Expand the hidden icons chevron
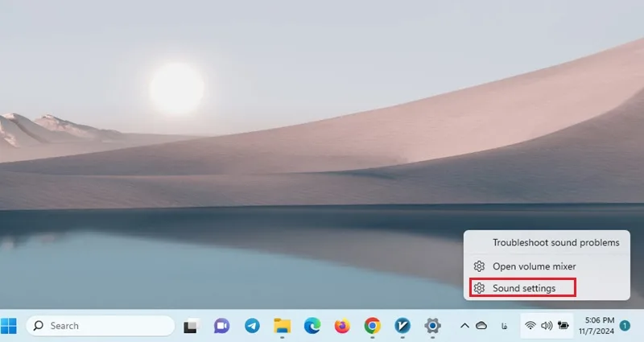The height and width of the screenshot is (342, 644). point(464,326)
